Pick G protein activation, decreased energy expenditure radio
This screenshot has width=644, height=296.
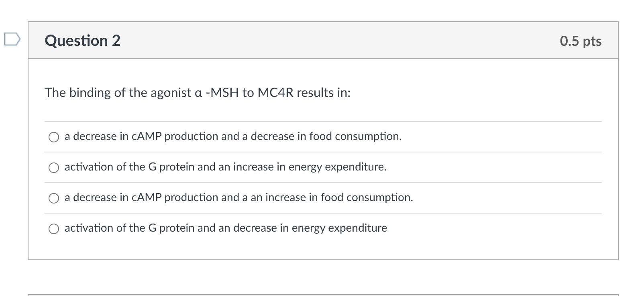click(x=54, y=229)
